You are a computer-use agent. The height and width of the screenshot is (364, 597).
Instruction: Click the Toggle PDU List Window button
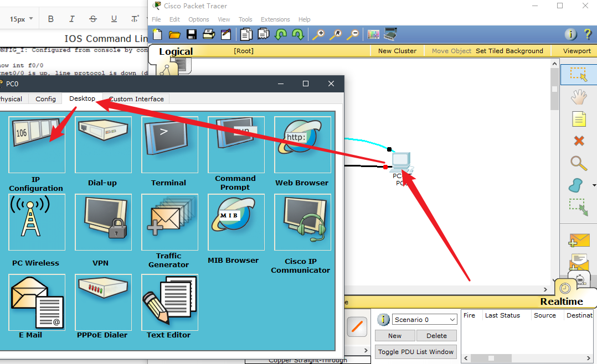click(415, 351)
